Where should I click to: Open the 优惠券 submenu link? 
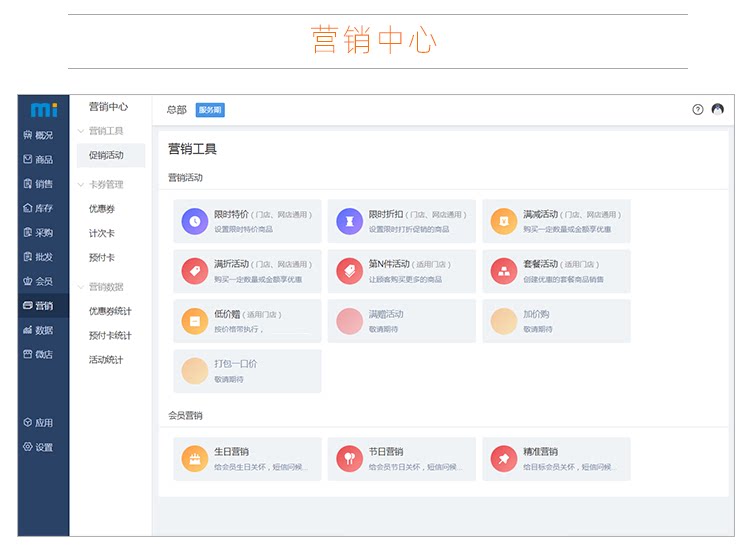click(x=102, y=209)
